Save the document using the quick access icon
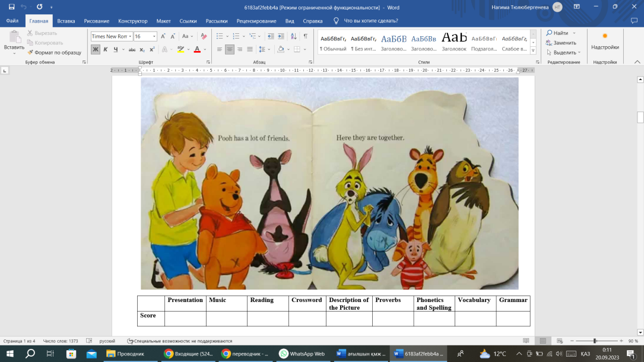 pyautogui.click(x=11, y=7)
